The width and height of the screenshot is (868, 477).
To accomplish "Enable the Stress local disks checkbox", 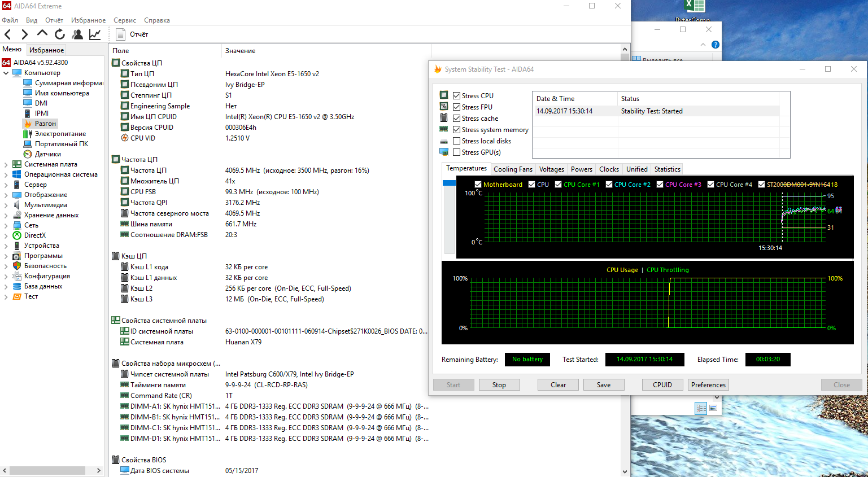I will pyautogui.click(x=457, y=141).
